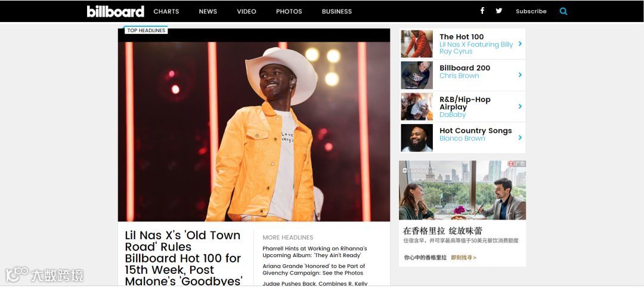Open Lil Nas X 'Old Town Road' headline
The height and width of the screenshot is (287, 644).
[x=183, y=258]
